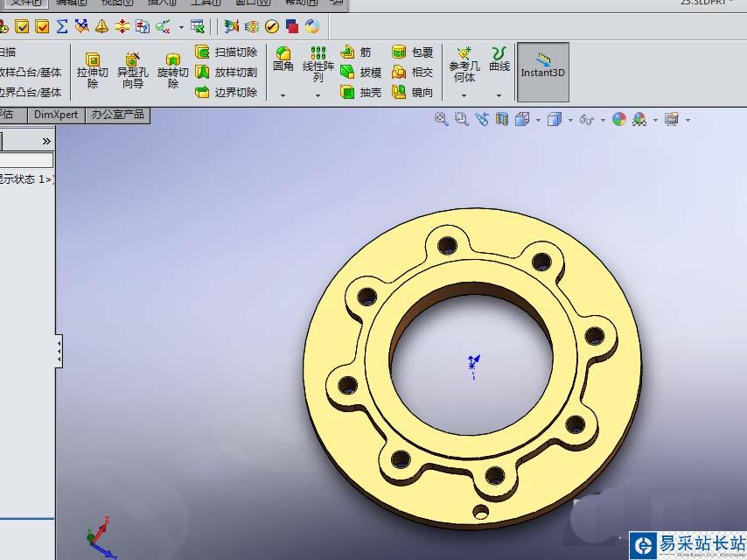This screenshot has width=747, height=560.
Task: Click the Apply Scene sphere icon
Action: [x=639, y=119]
